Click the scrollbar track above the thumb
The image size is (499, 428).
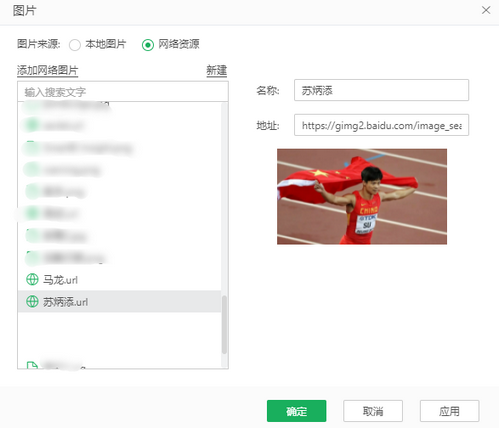click(x=224, y=199)
